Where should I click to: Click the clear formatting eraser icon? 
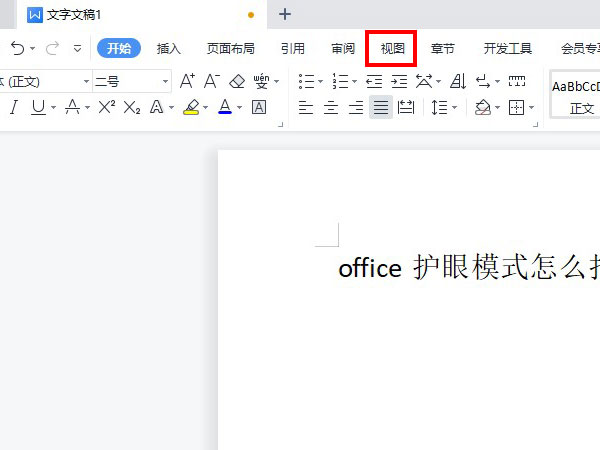click(237, 81)
